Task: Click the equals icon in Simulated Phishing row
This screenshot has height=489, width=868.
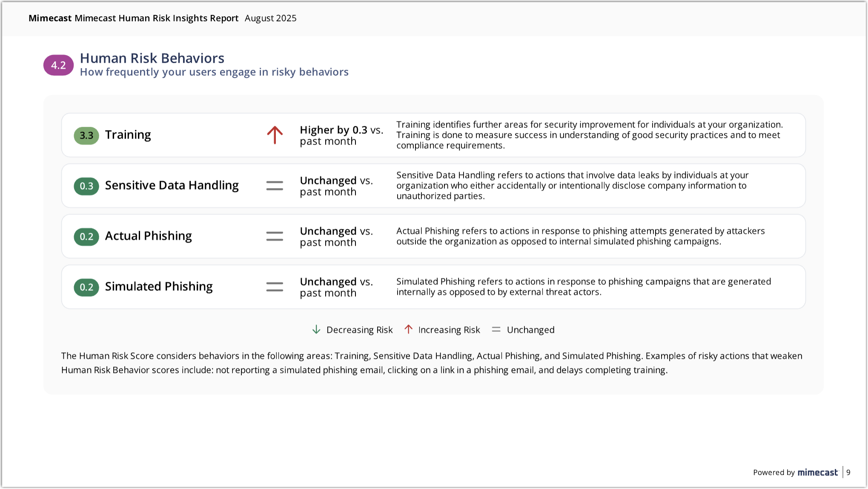Action: 275,287
